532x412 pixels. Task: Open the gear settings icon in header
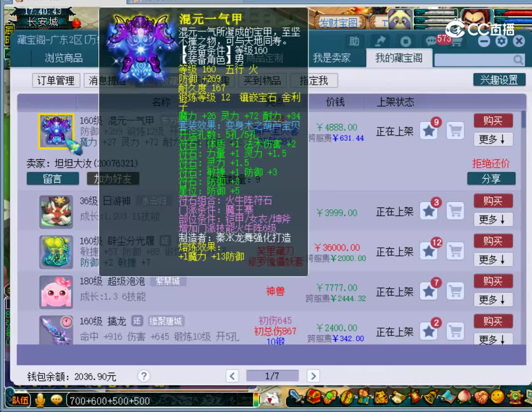tap(501, 41)
